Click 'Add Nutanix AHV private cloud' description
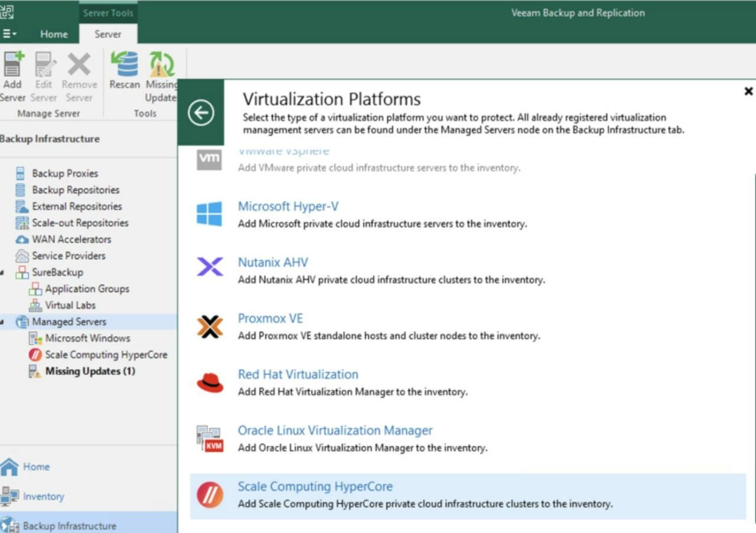The image size is (756, 533). (x=391, y=280)
